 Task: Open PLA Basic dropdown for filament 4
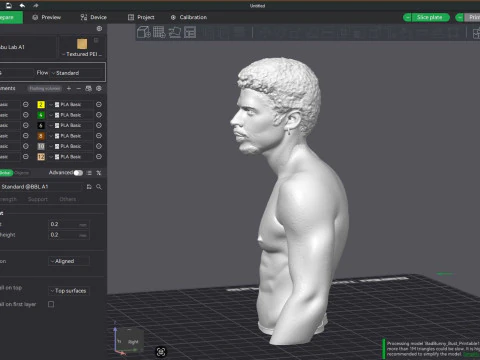[71, 115]
